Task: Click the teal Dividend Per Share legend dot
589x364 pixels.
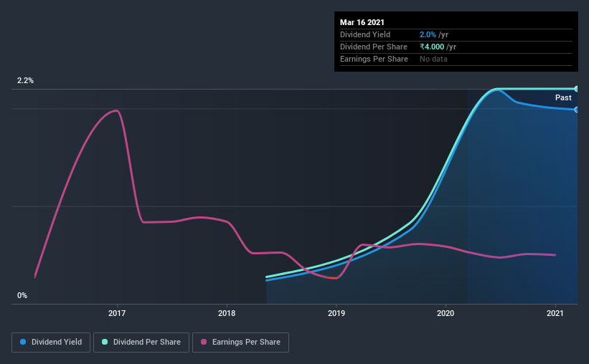Action: click(105, 342)
